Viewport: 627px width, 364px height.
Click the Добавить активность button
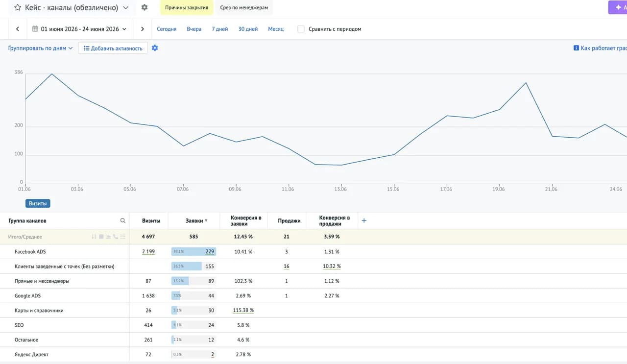tap(113, 48)
